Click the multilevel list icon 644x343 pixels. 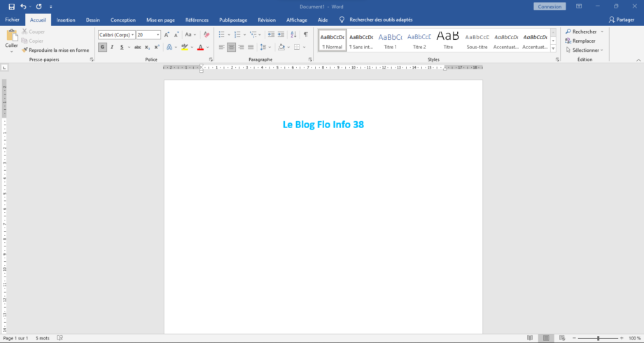pyautogui.click(x=253, y=35)
